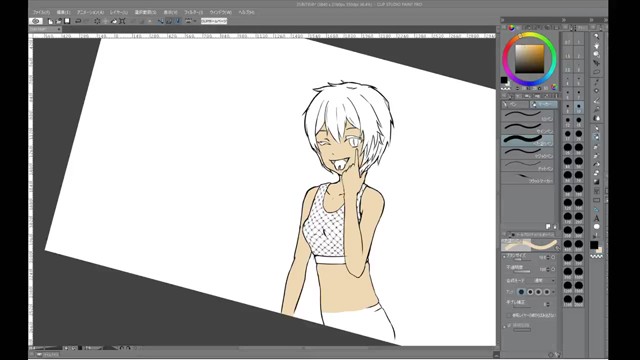Select the Balloon tool below the Text tool
Viewport: 640px width, 360px height.
point(596,227)
